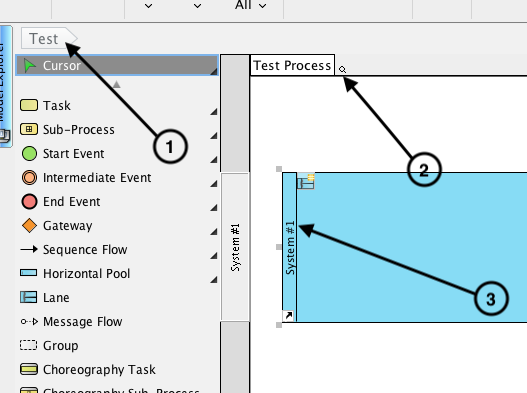
Task: Select the Lane tool icon
Action: tap(29, 297)
